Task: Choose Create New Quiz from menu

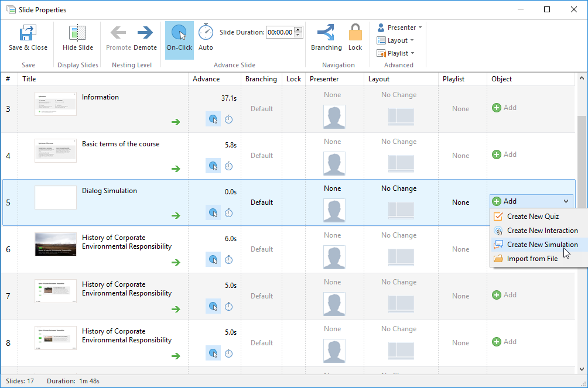Action: 532,217
